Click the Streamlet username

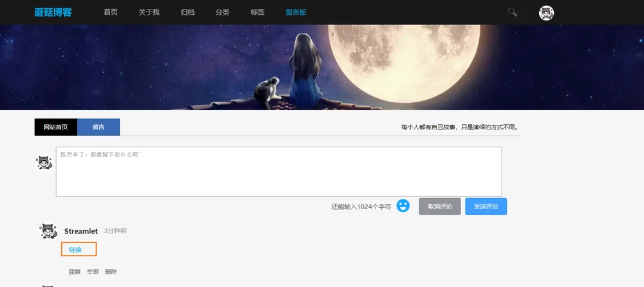(x=81, y=231)
